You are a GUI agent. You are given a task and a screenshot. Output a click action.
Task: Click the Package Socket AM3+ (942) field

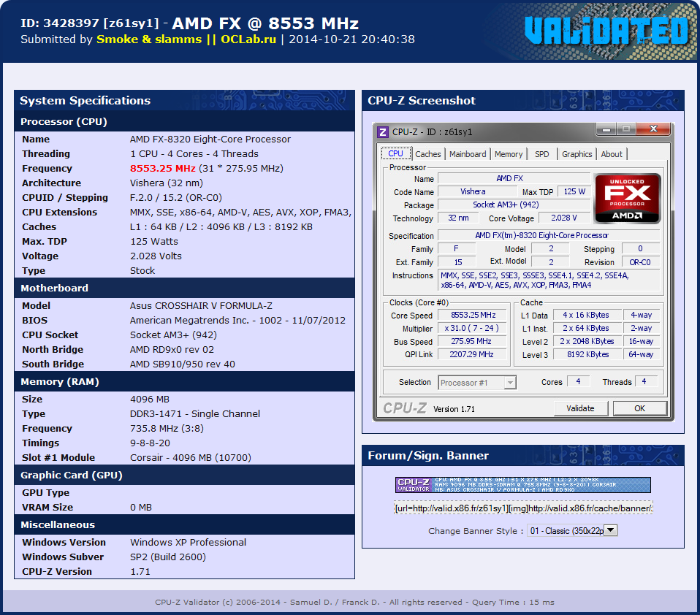[x=514, y=205]
